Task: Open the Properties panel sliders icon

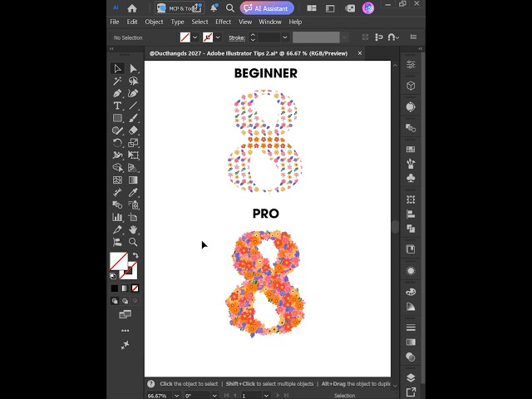Action: tap(411, 65)
